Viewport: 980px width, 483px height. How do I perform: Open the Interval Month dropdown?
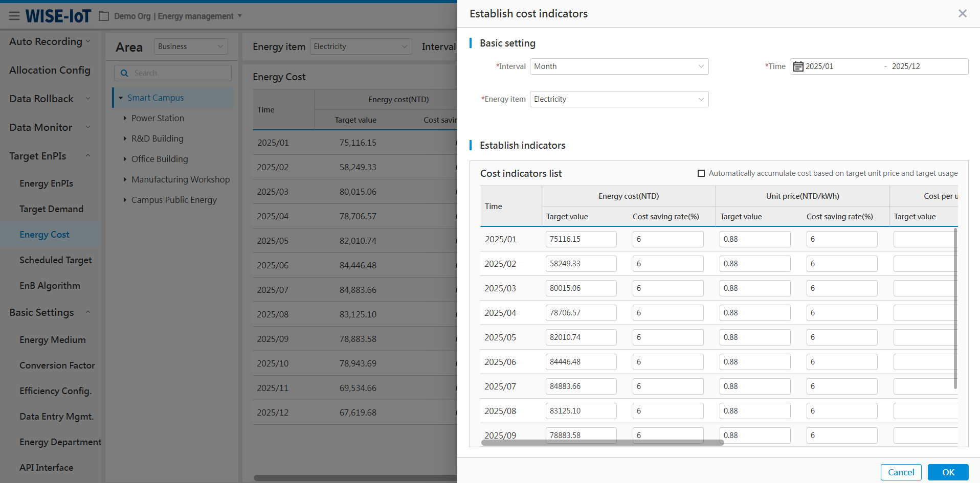click(619, 66)
